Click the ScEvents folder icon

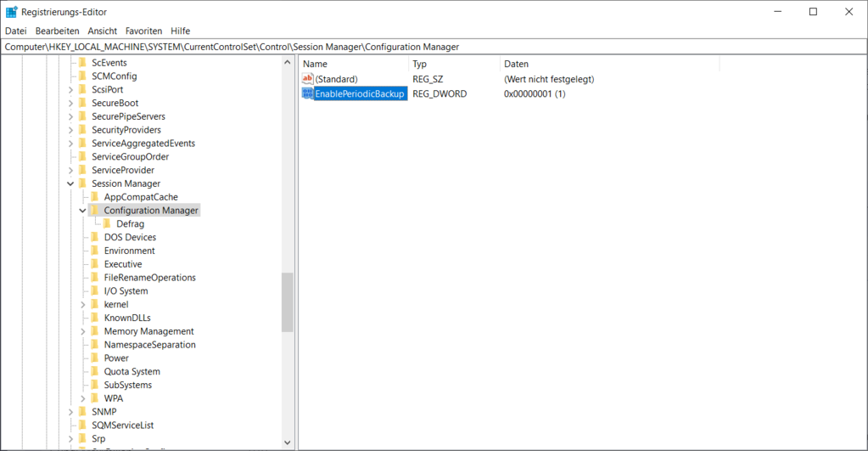[83, 63]
